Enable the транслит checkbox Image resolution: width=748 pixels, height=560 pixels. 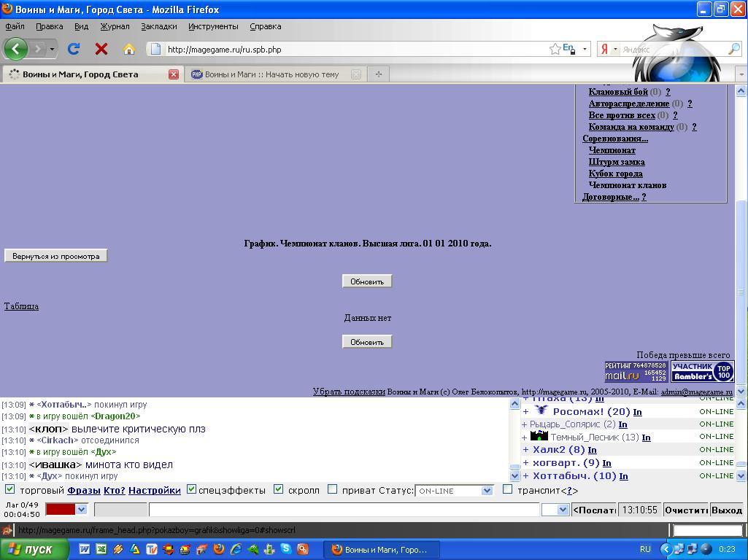click(508, 489)
